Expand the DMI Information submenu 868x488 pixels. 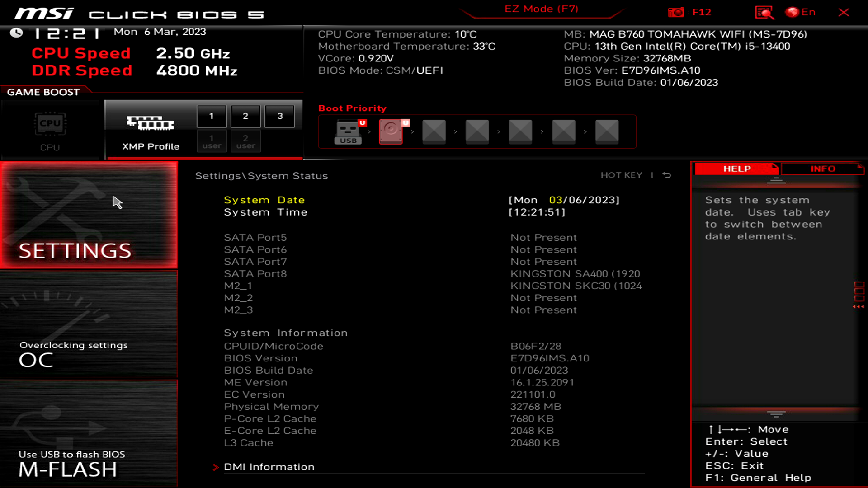[269, 467]
